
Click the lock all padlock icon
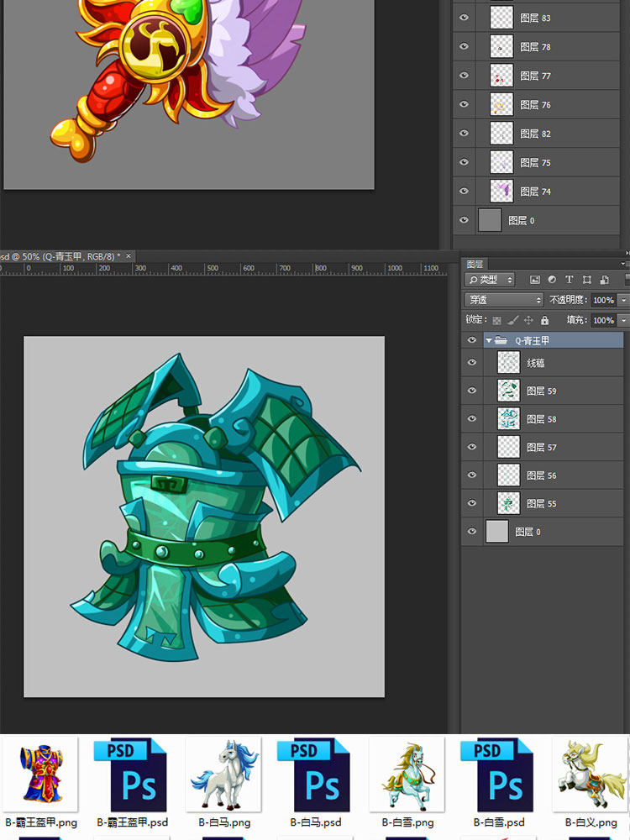(544, 320)
